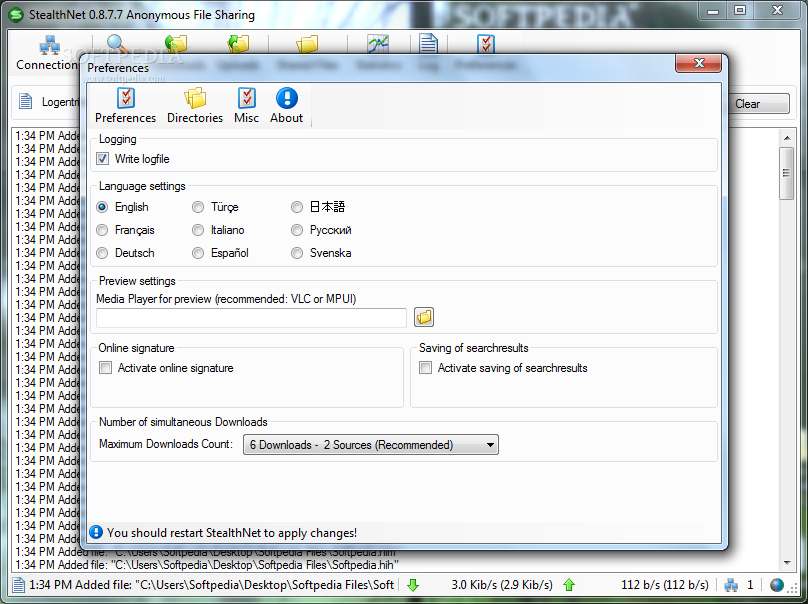Open the About section
808x604 pixels.
coord(287,106)
